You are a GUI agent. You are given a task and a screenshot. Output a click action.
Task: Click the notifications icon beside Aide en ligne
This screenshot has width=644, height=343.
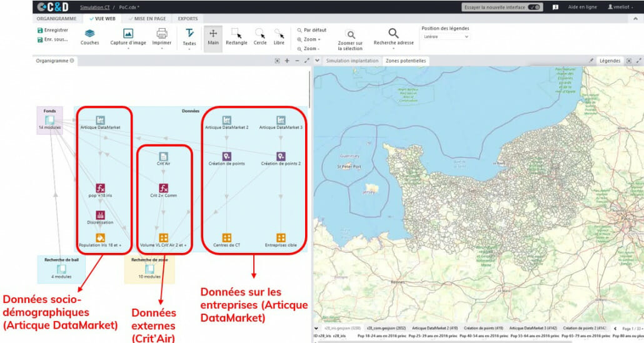coord(555,7)
